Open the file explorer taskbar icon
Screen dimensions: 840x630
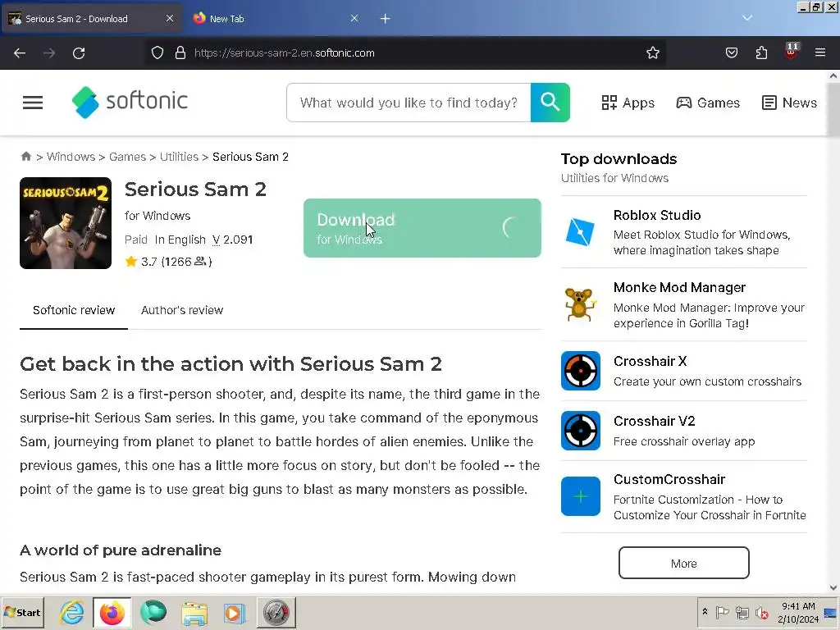[x=194, y=612]
